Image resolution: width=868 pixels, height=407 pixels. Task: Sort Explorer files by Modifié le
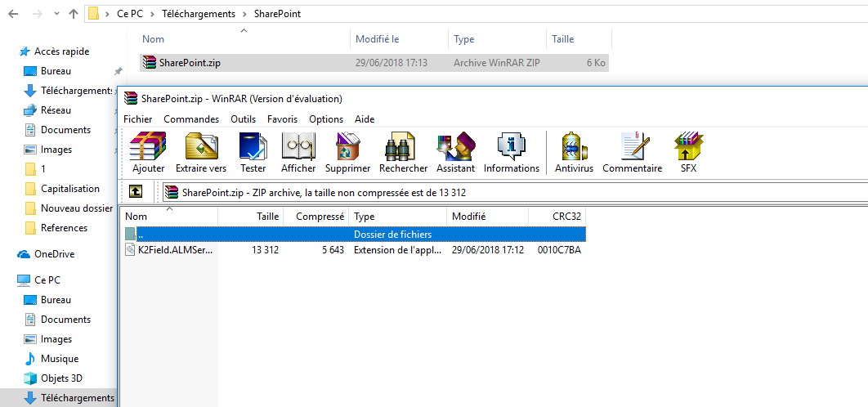pos(399,39)
